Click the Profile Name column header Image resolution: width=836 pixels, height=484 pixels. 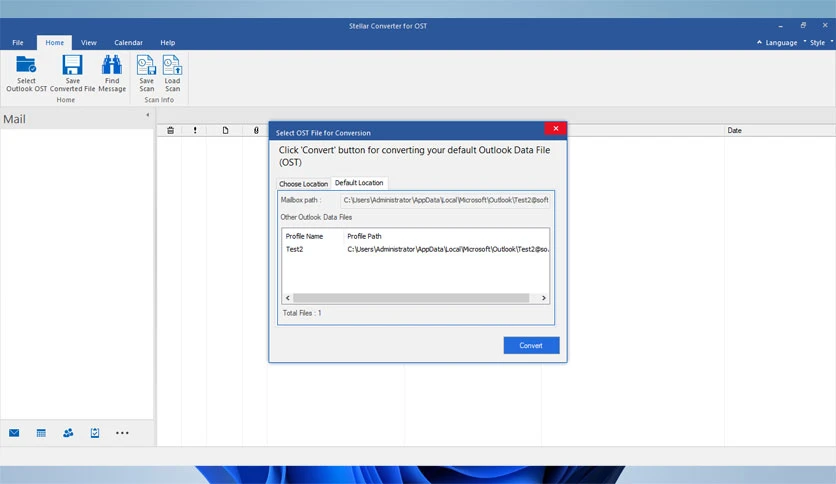point(304,236)
